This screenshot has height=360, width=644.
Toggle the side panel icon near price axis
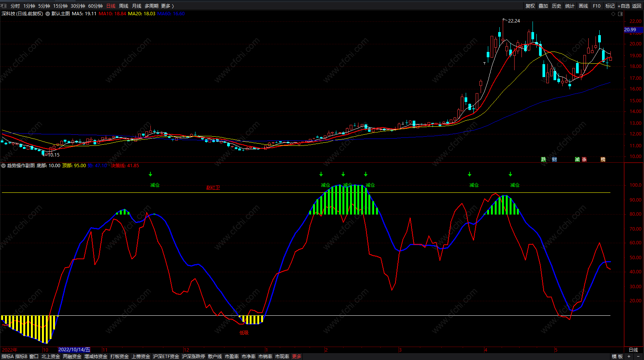coord(620,14)
